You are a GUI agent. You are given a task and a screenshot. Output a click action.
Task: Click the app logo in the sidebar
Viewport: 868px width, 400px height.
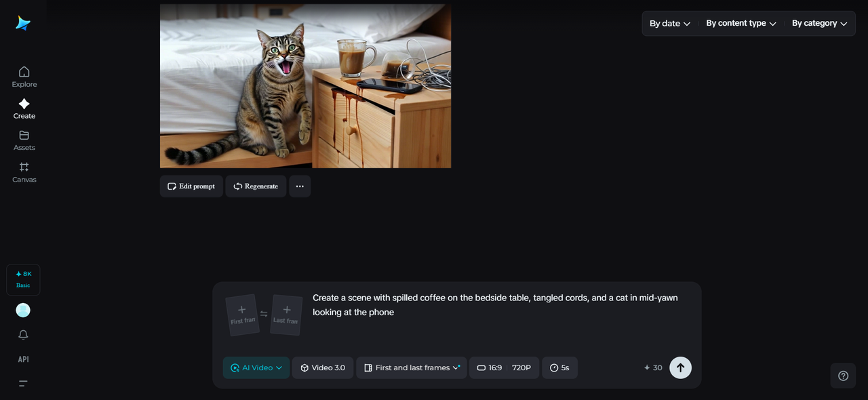point(23,24)
